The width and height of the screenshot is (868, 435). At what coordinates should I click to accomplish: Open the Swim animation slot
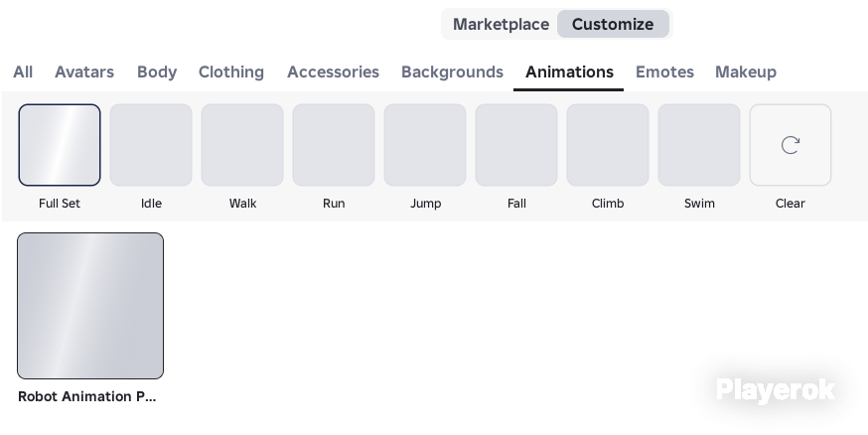coord(699,145)
